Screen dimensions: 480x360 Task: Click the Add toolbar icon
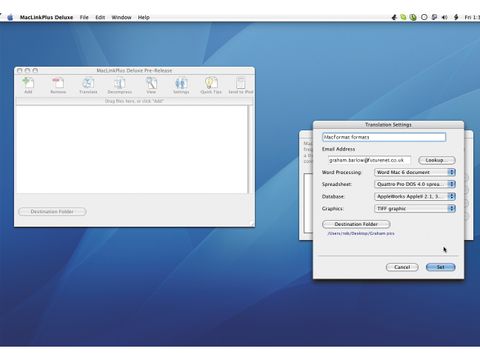point(28,85)
